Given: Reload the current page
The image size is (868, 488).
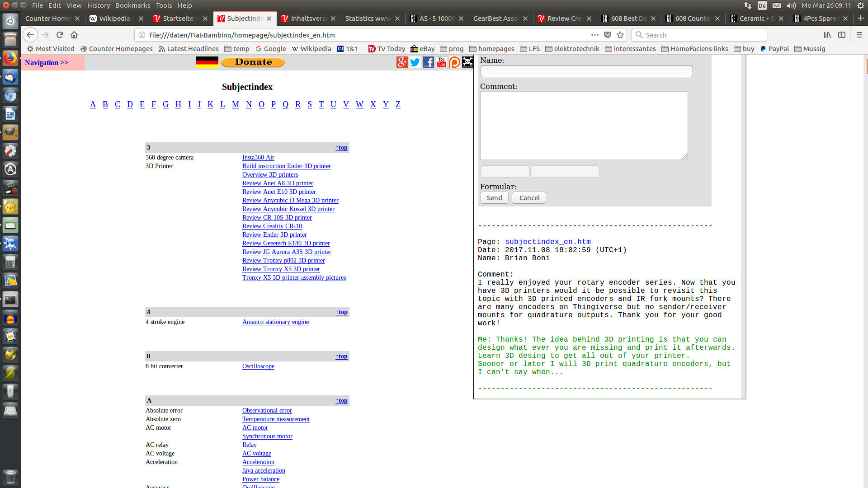Looking at the screenshot, I should [x=60, y=35].
